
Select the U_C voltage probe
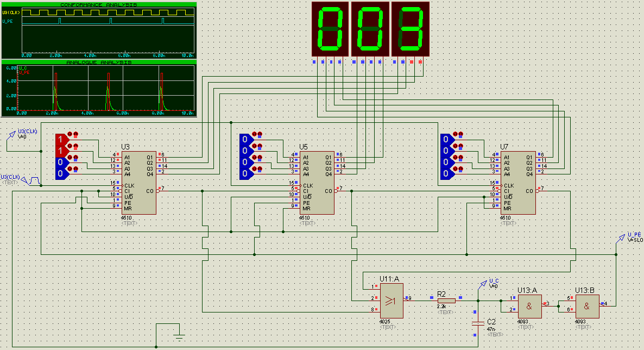click(482, 285)
